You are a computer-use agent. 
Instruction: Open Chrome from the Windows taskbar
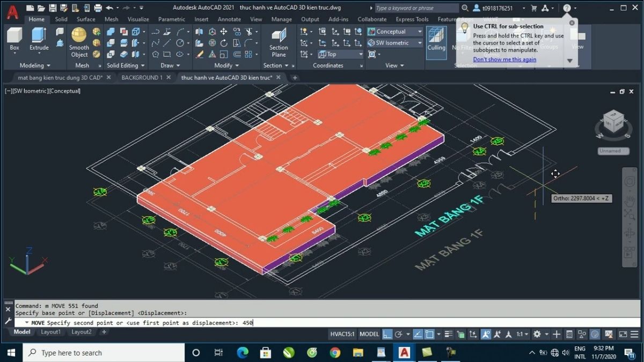335,353
